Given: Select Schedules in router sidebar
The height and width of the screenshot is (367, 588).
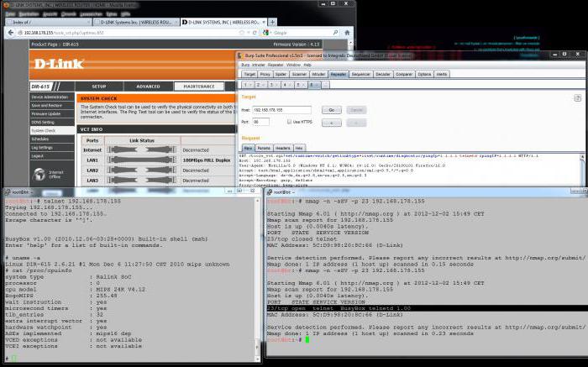Looking at the screenshot, I should tap(52, 139).
